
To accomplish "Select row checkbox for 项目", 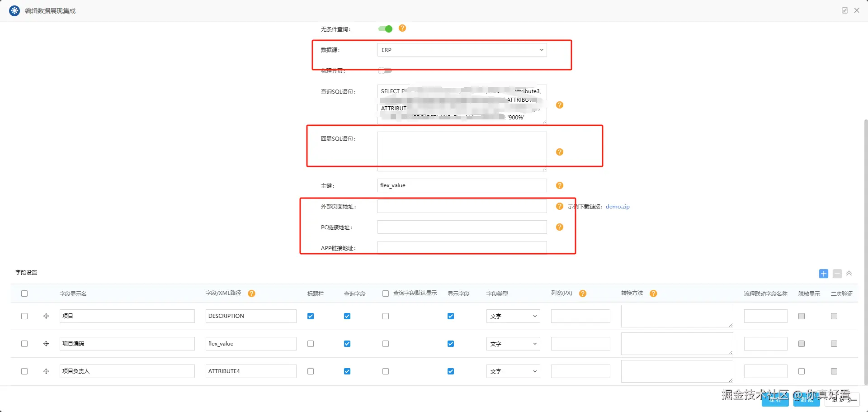I will (x=24, y=316).
